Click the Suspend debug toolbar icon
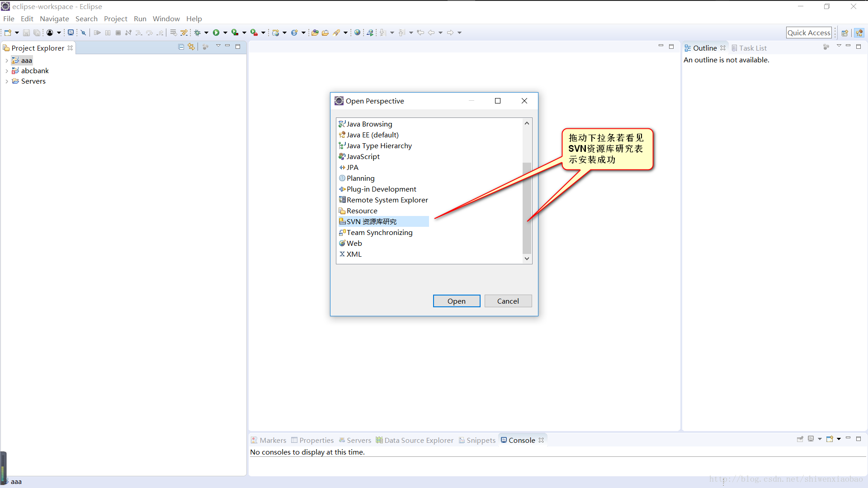 (x=108, y=33)
